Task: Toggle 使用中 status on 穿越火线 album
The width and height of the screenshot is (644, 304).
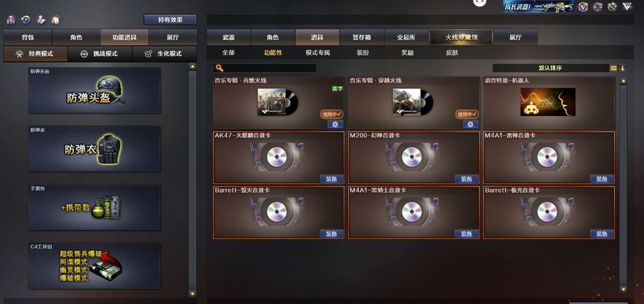Action: pyautogui.click(x=466, y=114)
